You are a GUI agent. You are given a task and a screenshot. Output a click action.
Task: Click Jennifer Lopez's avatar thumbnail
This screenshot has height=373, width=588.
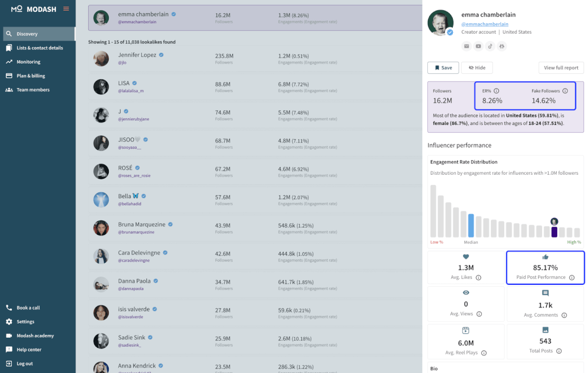pyautogui.click(x=101, y=59)
